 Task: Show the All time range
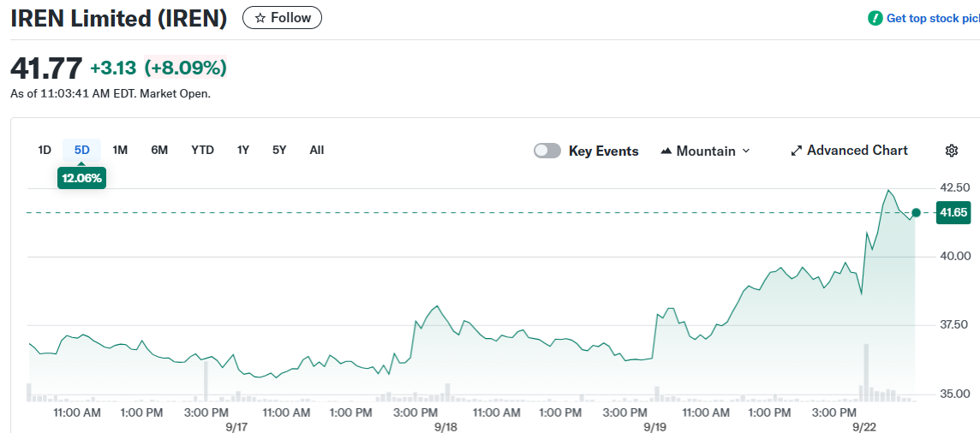pos(317,150)
